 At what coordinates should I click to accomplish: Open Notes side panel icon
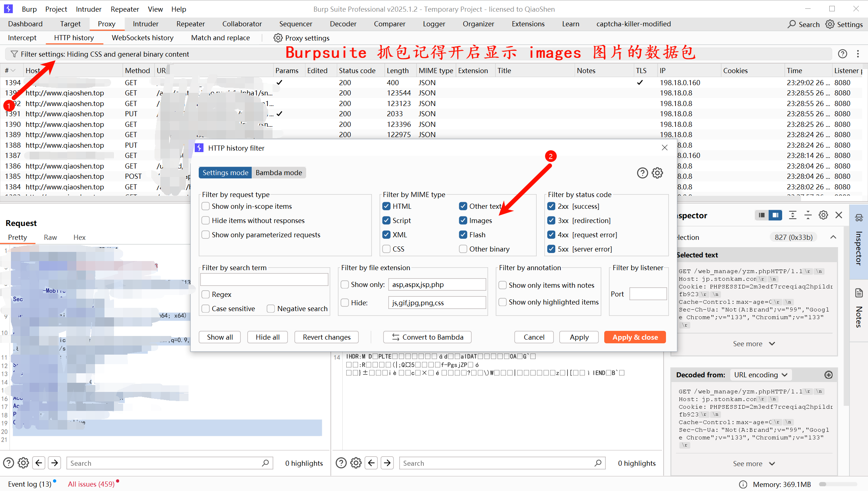[x=859, y=293]
